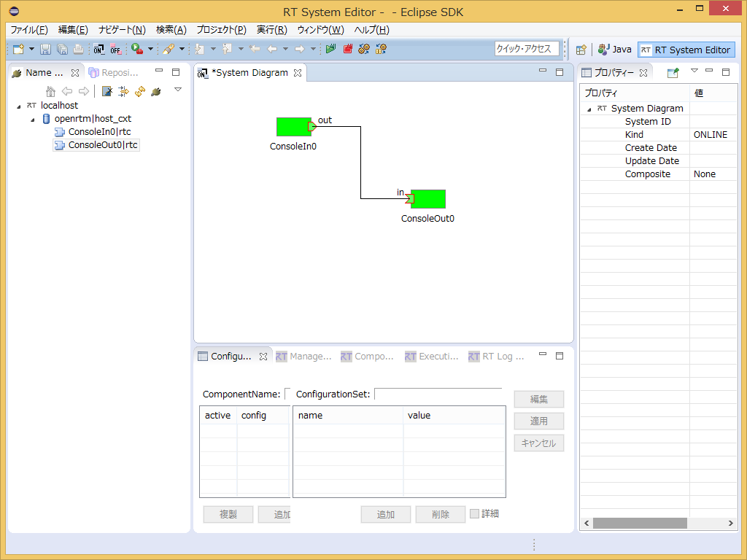Switch to the Repository View tab
Screen dimensions: 747x560
point(115,73)
